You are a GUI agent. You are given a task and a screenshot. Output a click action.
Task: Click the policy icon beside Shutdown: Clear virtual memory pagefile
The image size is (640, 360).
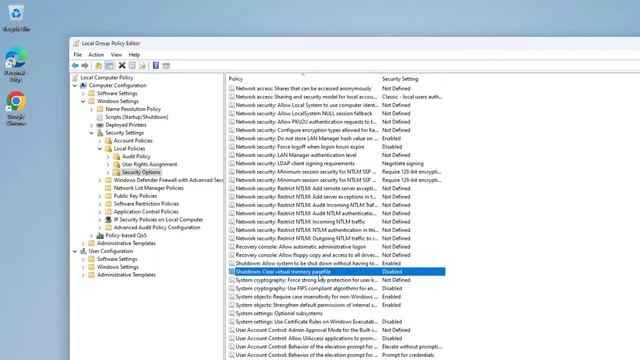(x=232, y=272)
